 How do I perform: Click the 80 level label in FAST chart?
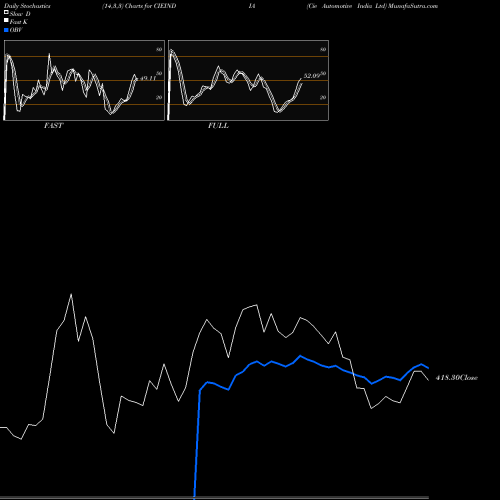pos(159,49)
